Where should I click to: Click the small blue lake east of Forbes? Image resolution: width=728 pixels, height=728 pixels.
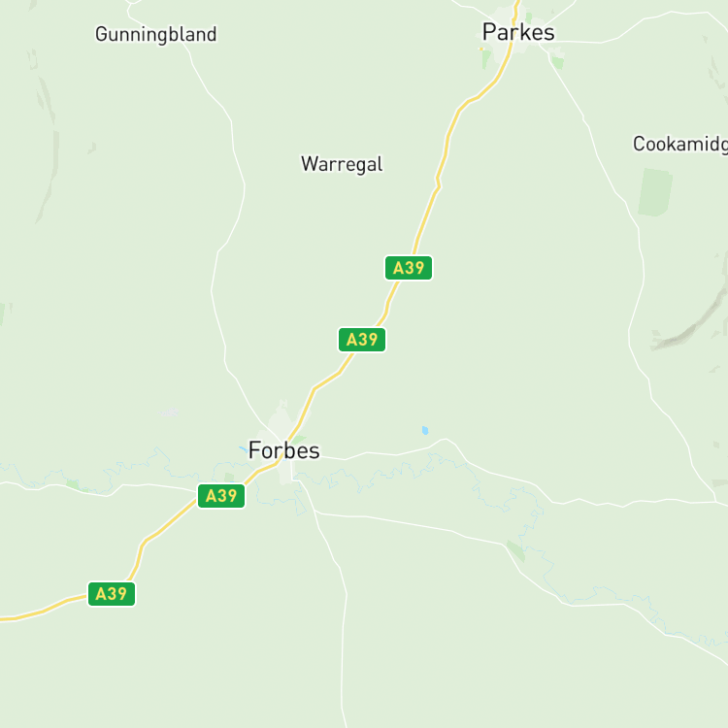(x=425, y=430)
